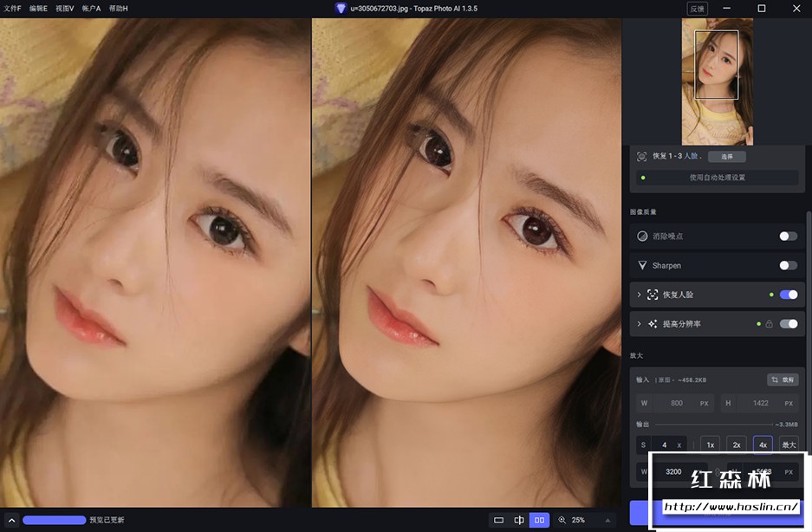This screenshot has width=812, height=532.
Task: Open the 帮助H menu
Action: point(119,9)
